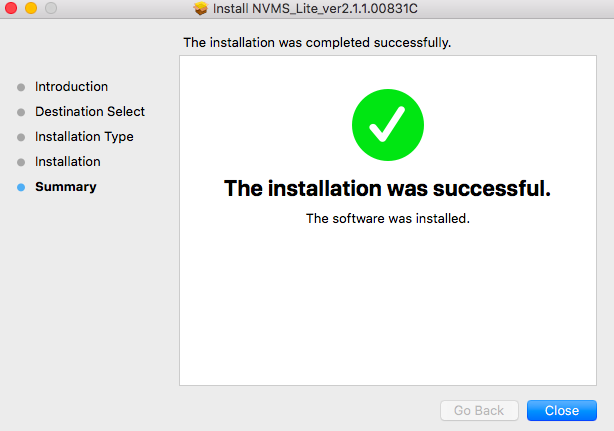Image resolution: width=614 pixels, height=431 pixels.
Task: Select the Installation Type step label
Action: [84, 137]
